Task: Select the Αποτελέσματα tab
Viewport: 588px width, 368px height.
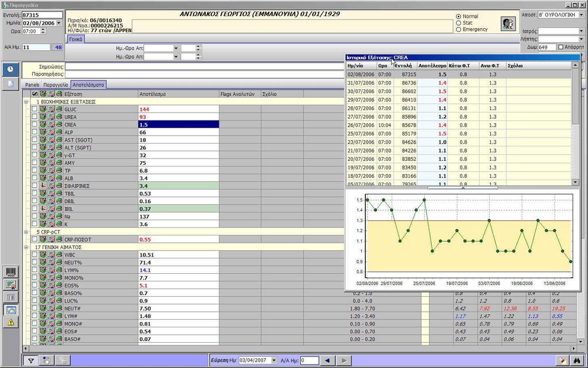Action: (x=88, y=85)
